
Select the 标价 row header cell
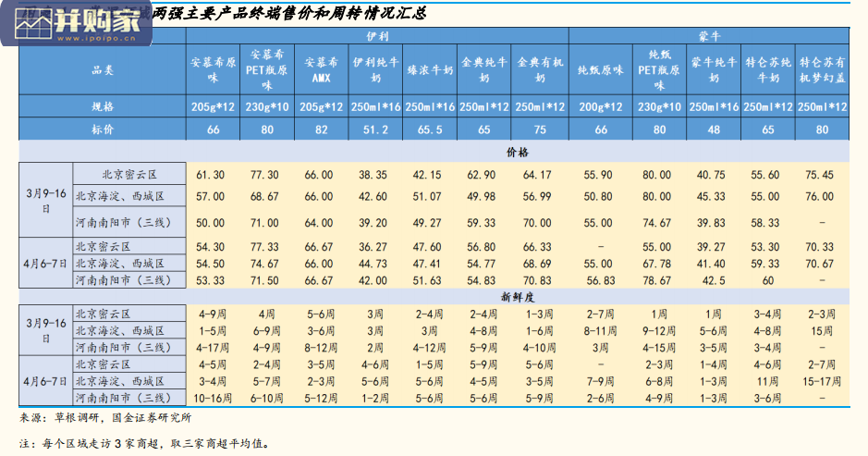point(103,129)
